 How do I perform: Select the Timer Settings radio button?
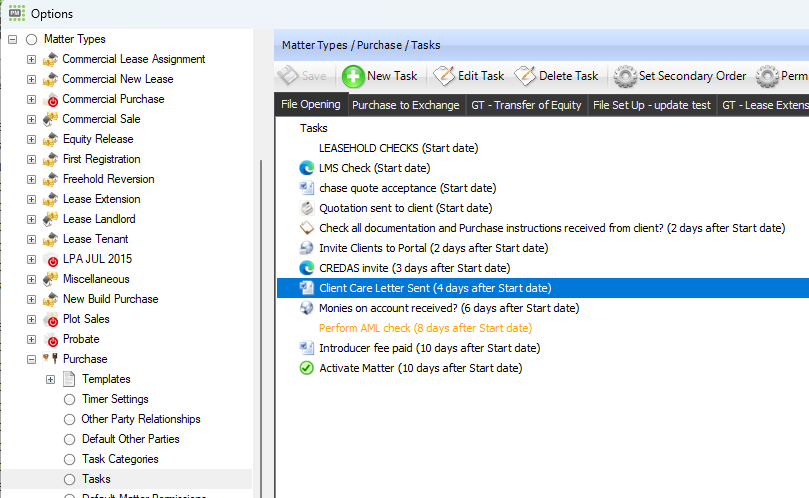[x=69, y=400]
